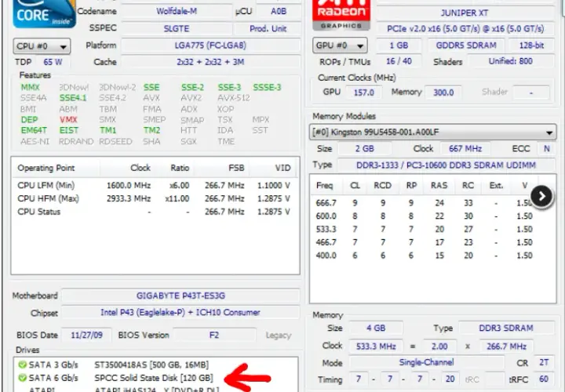Viewport: 565px width, 392px height.
Task: Click the Radeon Graphics logo
Action: [341, 15]
